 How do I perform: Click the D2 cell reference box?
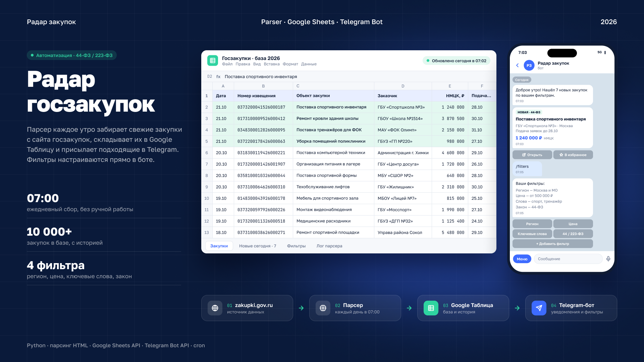point(210,76)
